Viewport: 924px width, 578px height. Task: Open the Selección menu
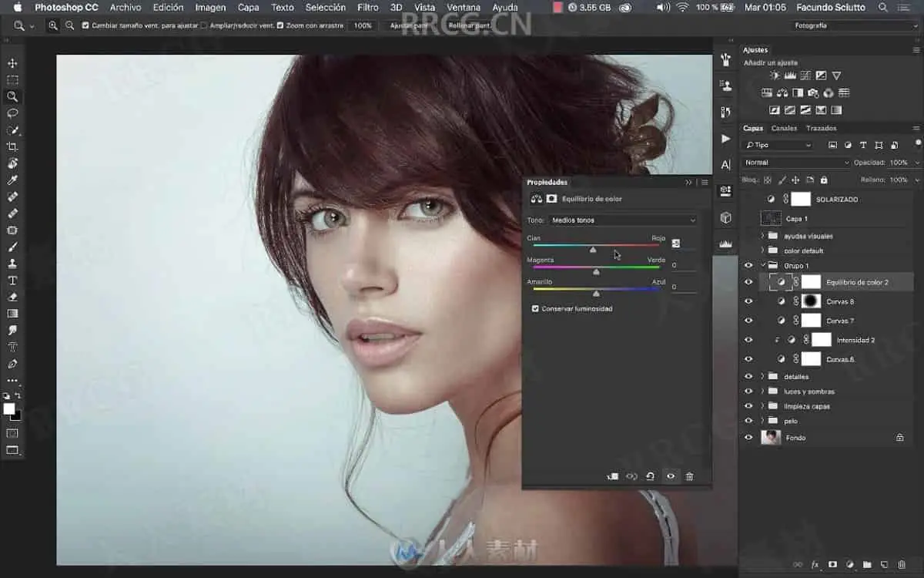(326, 7)
